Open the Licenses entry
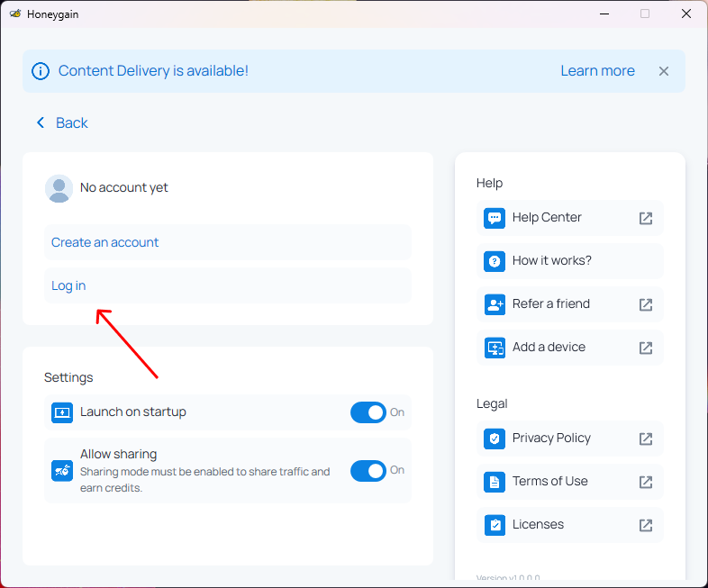 point(570,525)
